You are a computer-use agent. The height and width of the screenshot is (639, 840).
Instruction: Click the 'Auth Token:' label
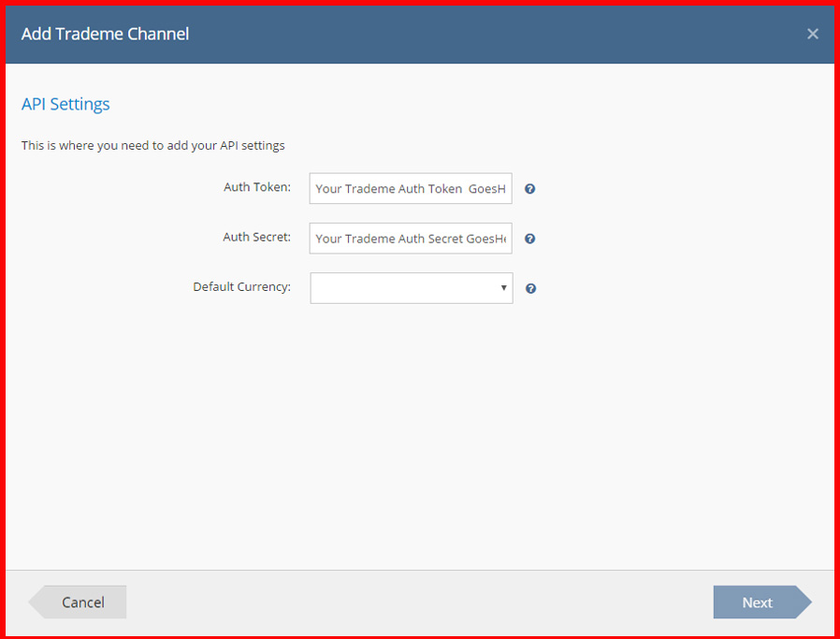click(257, 187)
